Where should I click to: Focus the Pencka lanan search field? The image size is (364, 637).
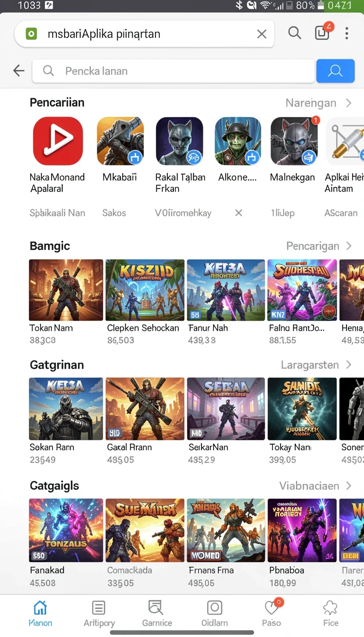173,71
